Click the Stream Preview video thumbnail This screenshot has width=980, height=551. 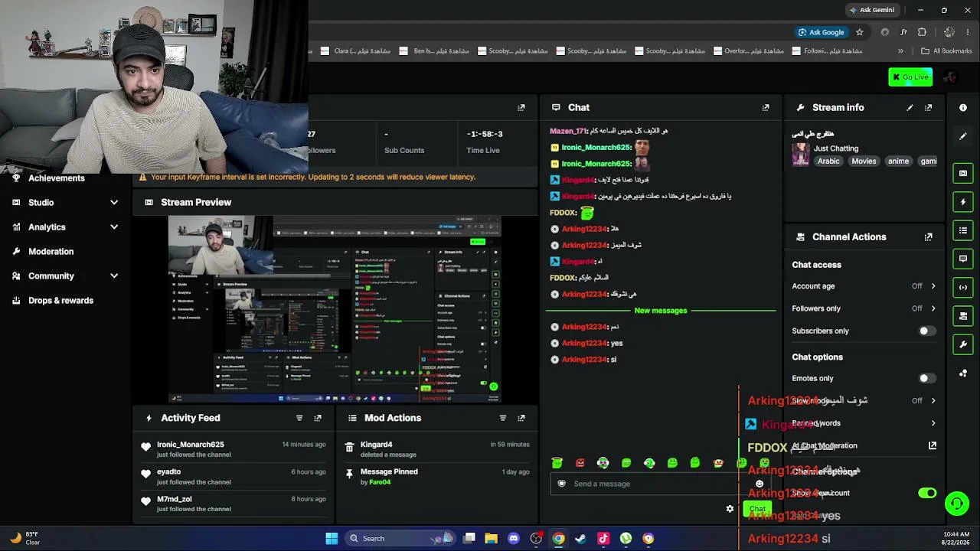(x=335, y=309)
